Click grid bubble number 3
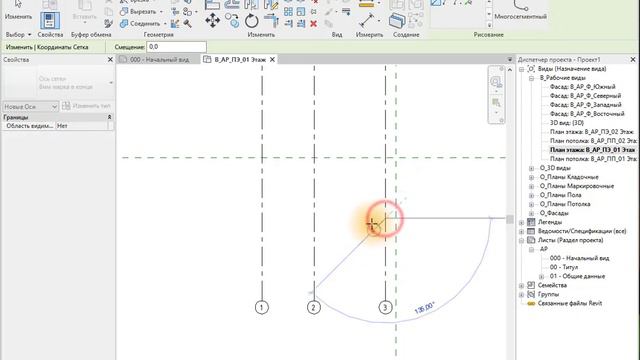This screenshot has height=360, width=640. pos(385,307)
